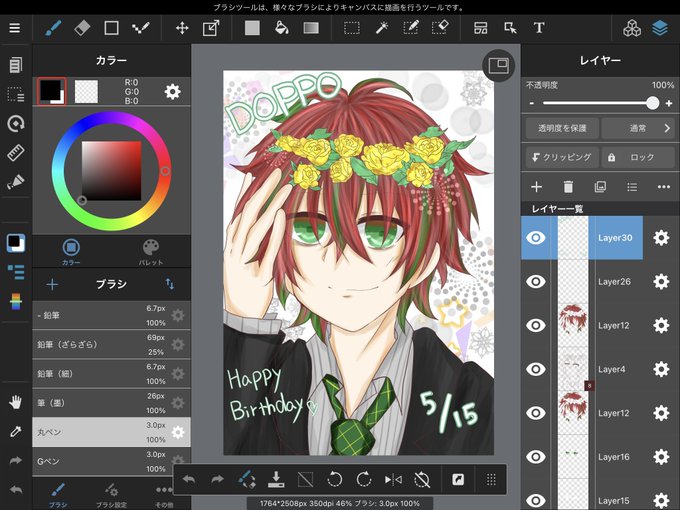This screenshot has width=680, height=510.
Task: Select 鉛筆（ざらざら）brush
Action: (x=111, y=344)
